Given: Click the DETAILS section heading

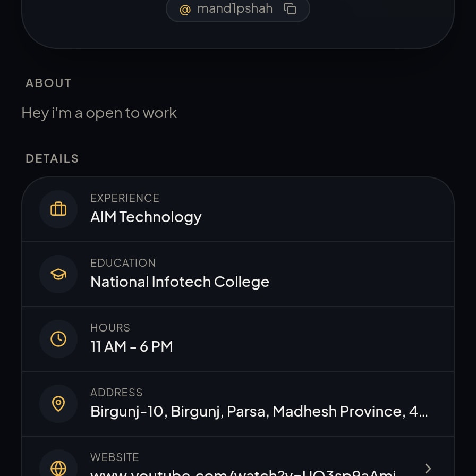Looking at the screenshot, I should click(52, 158).
